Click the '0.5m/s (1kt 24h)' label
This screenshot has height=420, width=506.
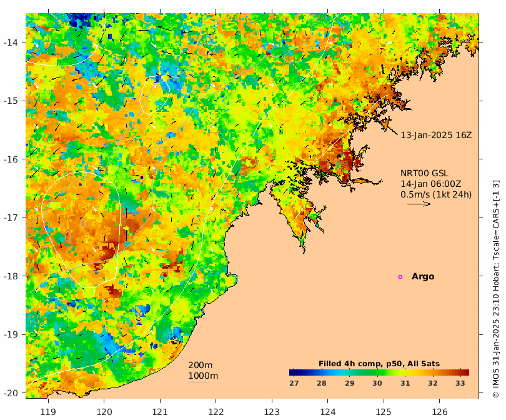click(x=436, y=194)
